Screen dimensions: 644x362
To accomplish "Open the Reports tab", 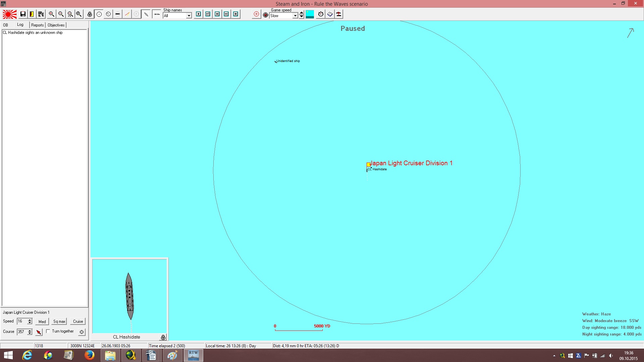I will click(38, 25).
